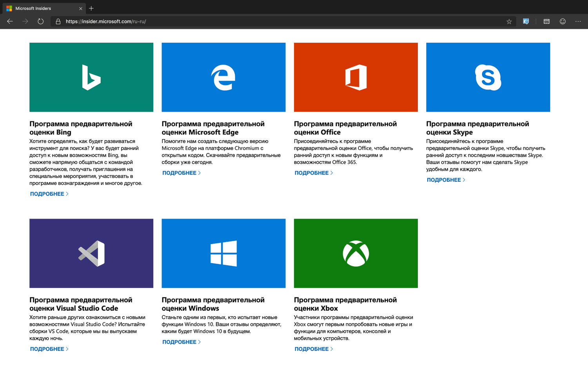Open ПОДРОБНЕЕ link under Office program
Image resolution: width=588 pixels, height=367 pixels.
(x=314, y=173)
